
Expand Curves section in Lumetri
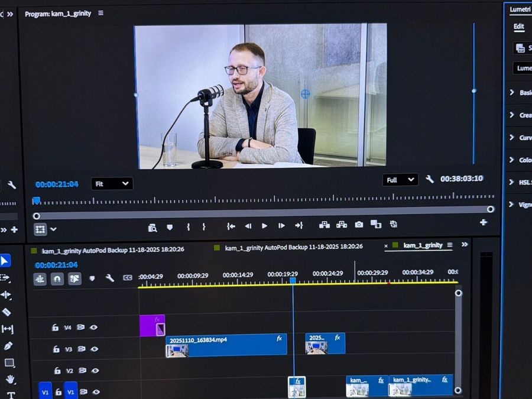(512, 137)
